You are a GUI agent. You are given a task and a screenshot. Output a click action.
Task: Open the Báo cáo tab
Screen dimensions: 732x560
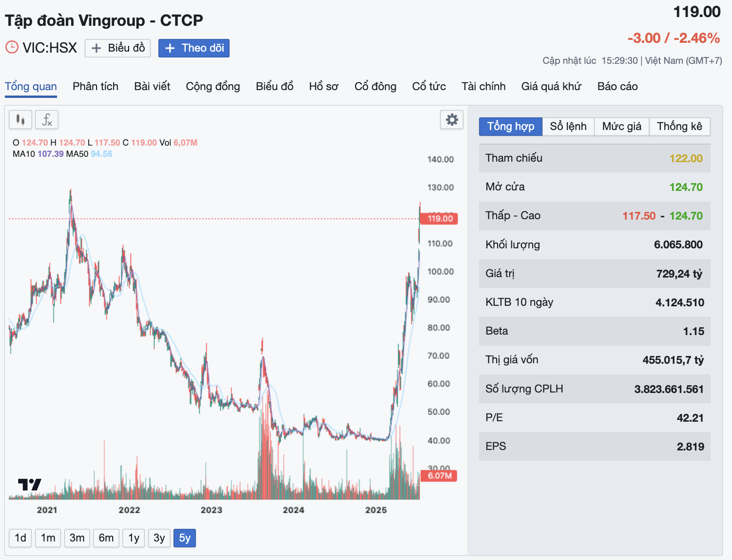point(617,87)
